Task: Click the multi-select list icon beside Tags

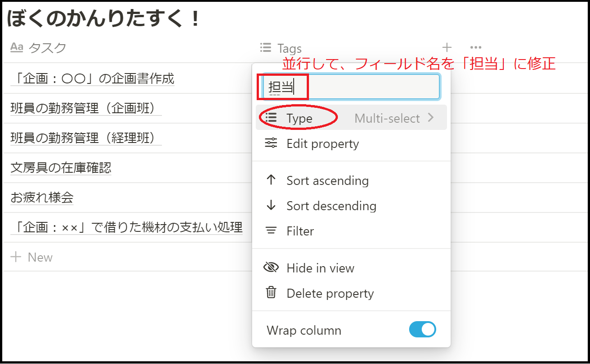Action: coord(266,47)
